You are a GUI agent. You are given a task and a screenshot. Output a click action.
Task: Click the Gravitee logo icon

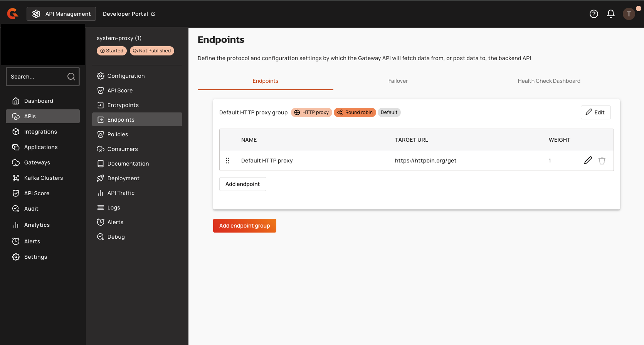click(x=13, y=14)
